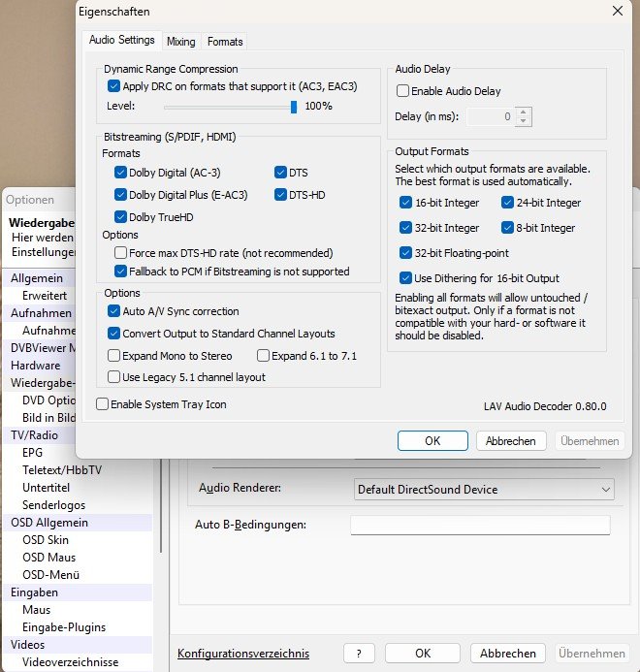The width and height of the screenshot is (640, 672).
Task: Uncheck Dolby TrueHD bitstreaming
Action: [120, 217]
